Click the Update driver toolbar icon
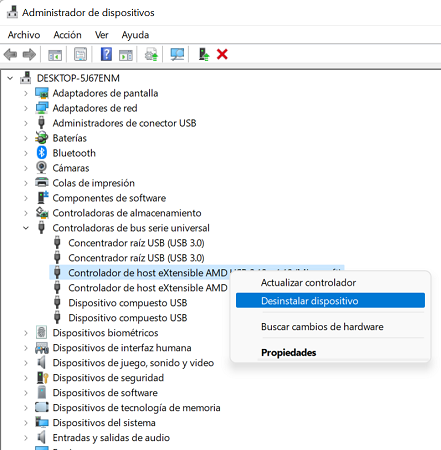Viewport: 441px width, 450px height. [151, 54]
